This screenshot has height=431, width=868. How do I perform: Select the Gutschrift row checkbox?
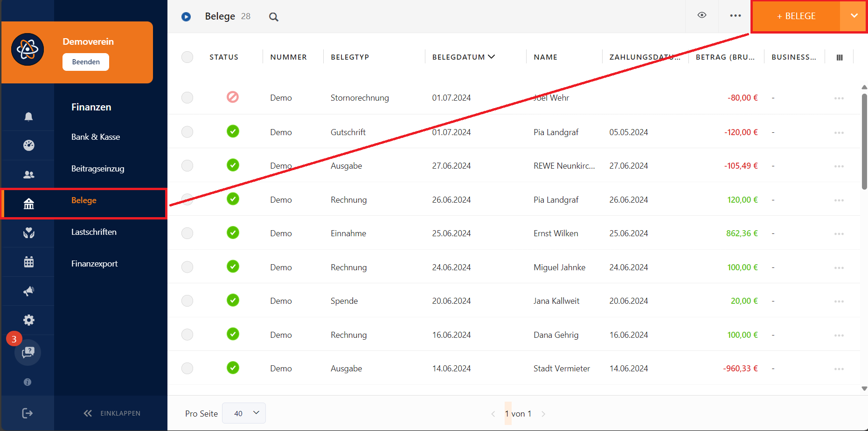pyautogui.click(x=187, y=132)
